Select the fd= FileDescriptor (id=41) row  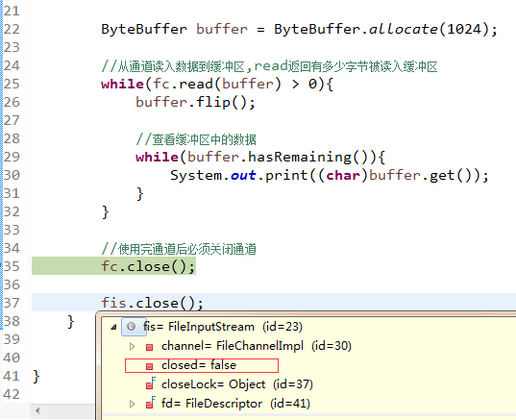click(x=235, y=404)
